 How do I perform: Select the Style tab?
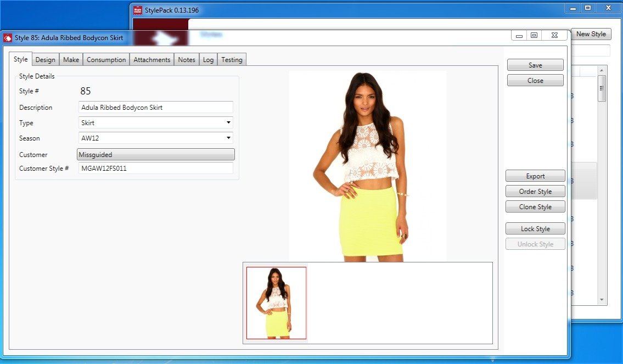point(21,59)
